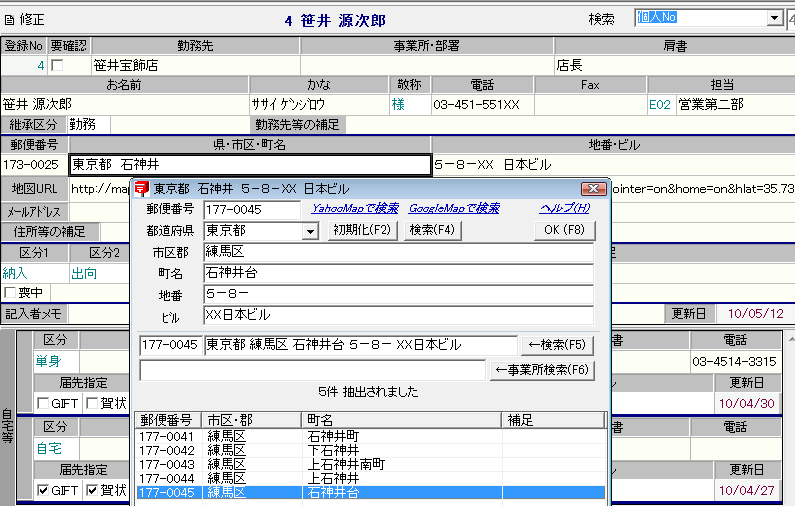The image size is (795, 506).
Task: Select result row 177-0044 上石神井
Action: tap(370, 478)
